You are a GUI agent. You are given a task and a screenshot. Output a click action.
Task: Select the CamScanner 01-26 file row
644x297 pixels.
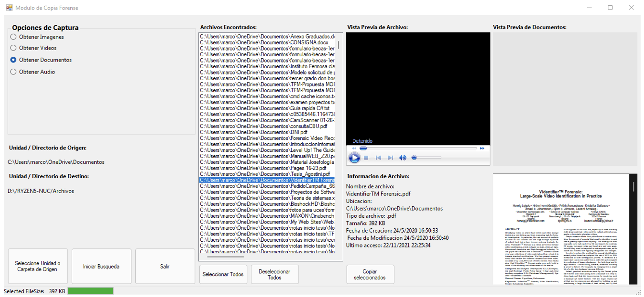[x=267, y=120]
